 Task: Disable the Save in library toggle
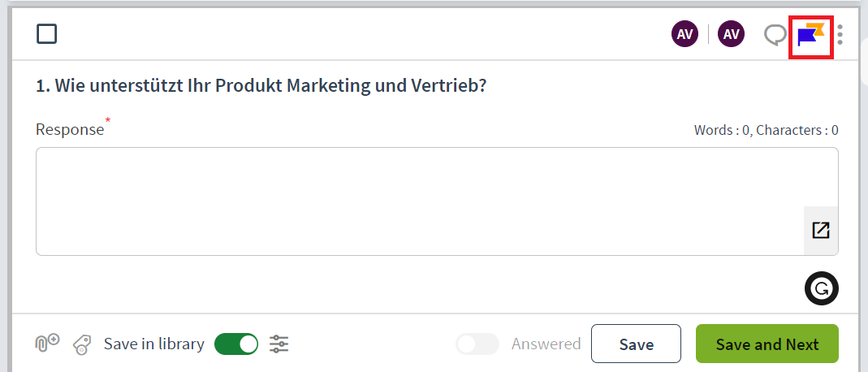pos(235,344)
